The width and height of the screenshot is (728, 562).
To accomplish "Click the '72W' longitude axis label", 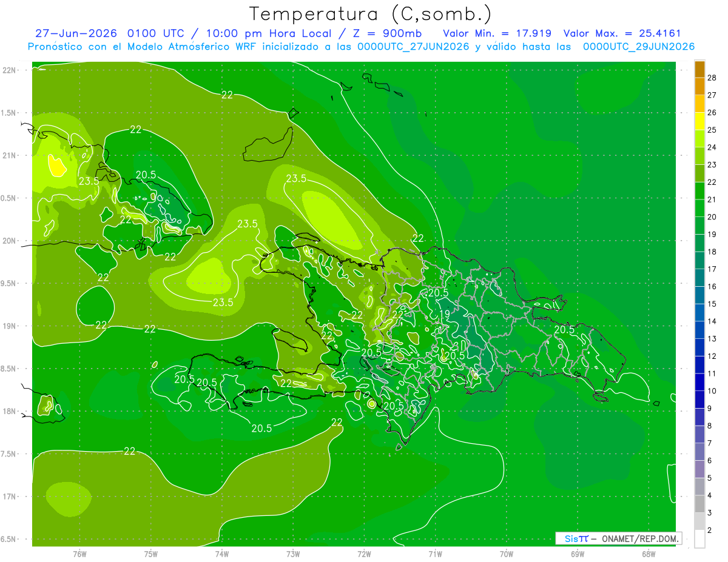I will (x=364, y=554).
